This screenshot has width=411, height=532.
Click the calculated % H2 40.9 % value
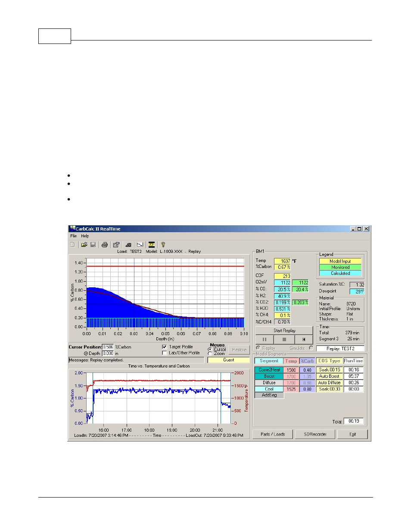pyautogui.click(x=282, y=296)
